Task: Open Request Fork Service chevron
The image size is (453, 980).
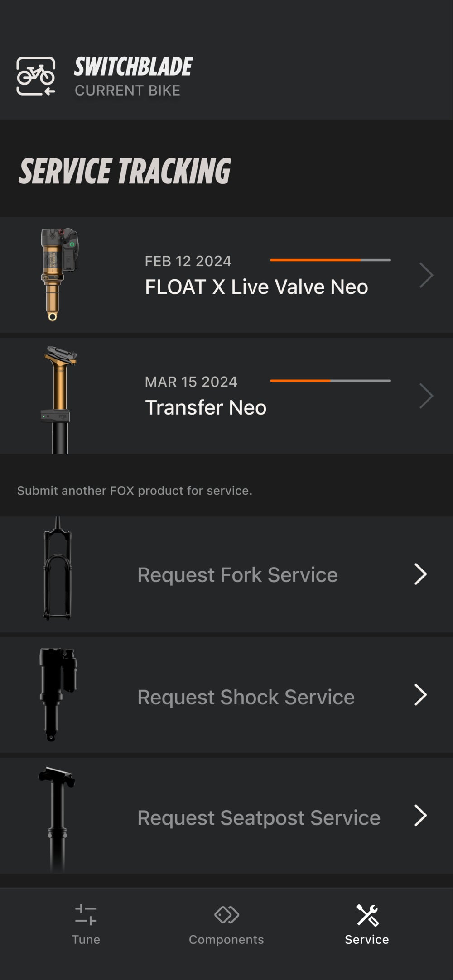Action: click(420, 574)
